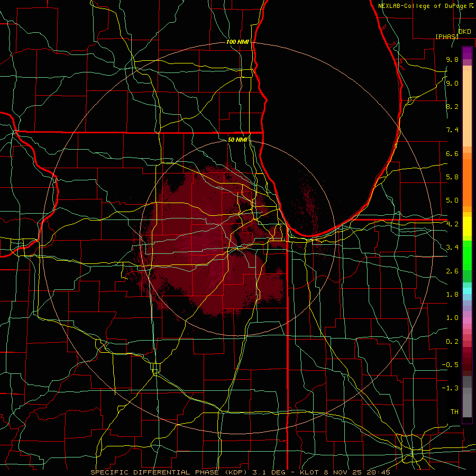Select the DKD unit label above legend
Screen dimensions: 476x476
tap(465, 32)
